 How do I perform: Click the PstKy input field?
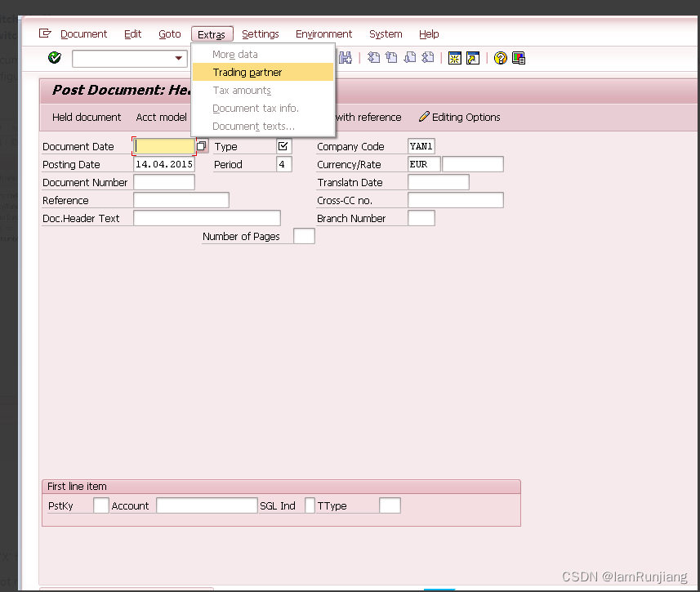(101, 505)
